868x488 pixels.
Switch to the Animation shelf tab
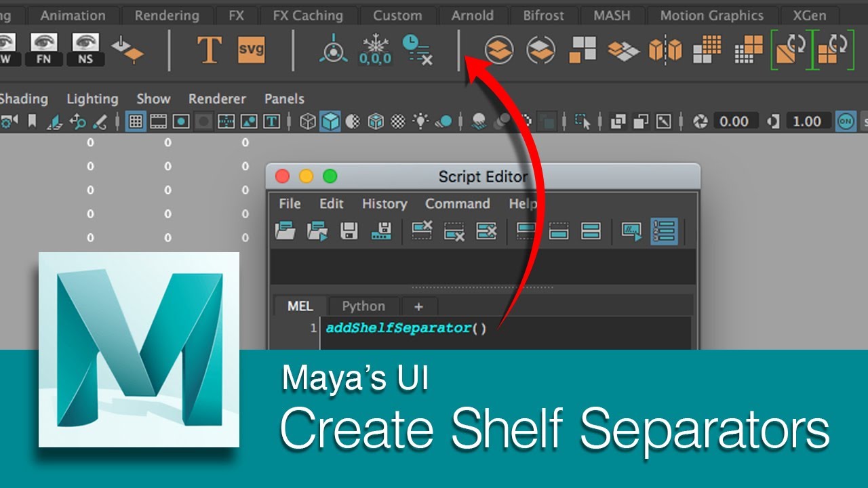(x=73, y=16)
